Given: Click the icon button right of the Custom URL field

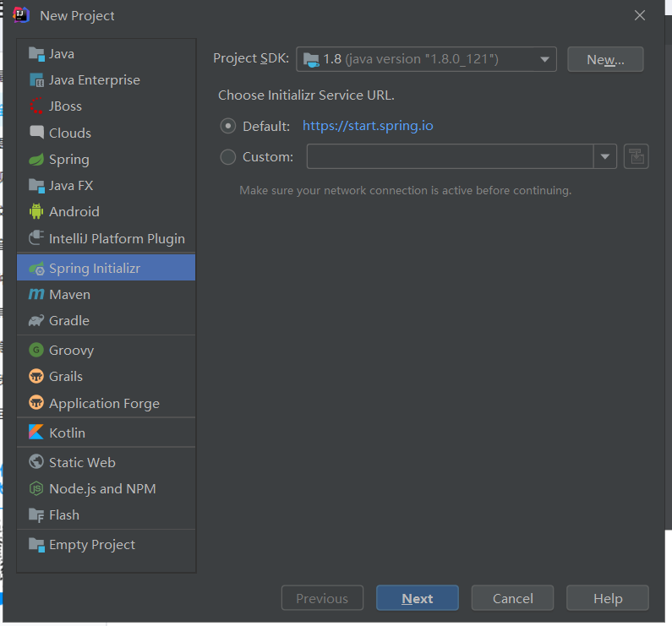Looking at the screenshot, I should tap(636, 156).
